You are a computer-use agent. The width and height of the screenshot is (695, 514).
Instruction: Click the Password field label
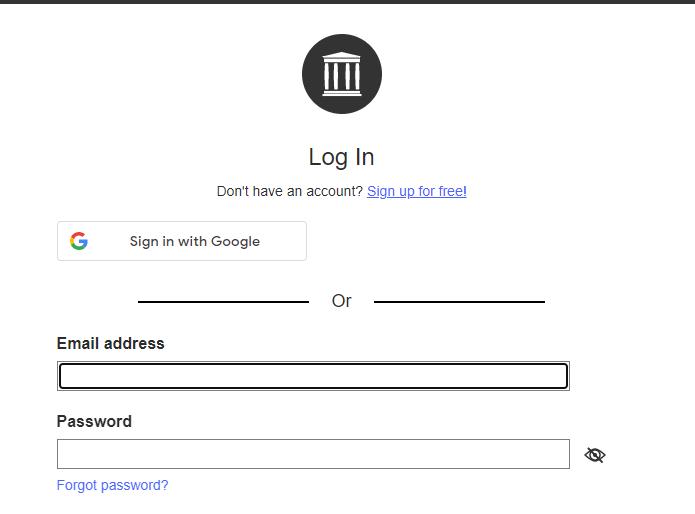(x=94, y=421)
